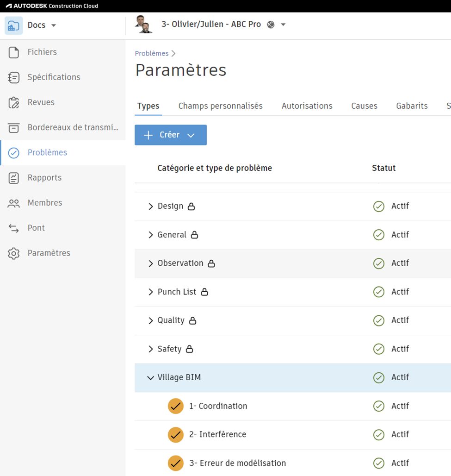The width and height of the screenshot is (451, 476).
Task: Expand the General category
Action: click(151, 235)
